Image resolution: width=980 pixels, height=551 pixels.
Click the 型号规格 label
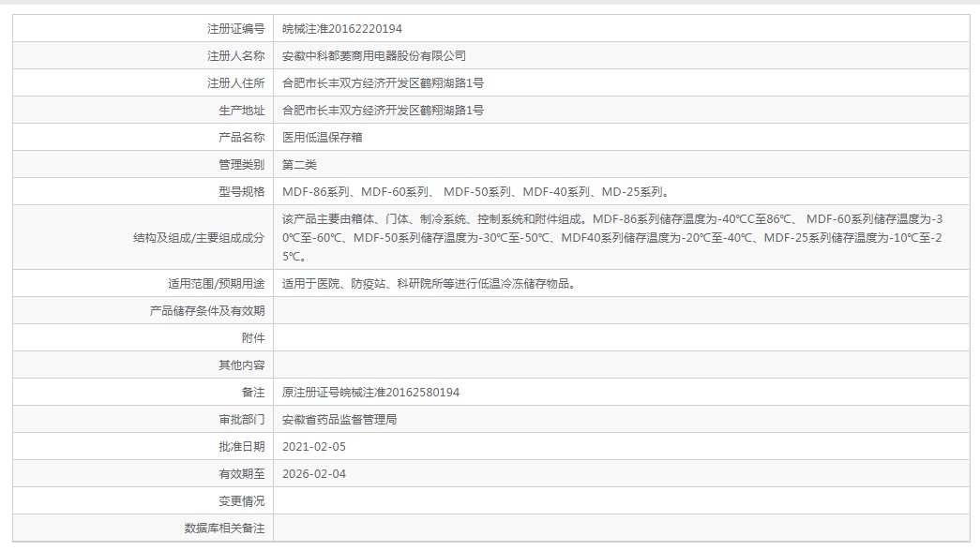[x=241, y=192]
